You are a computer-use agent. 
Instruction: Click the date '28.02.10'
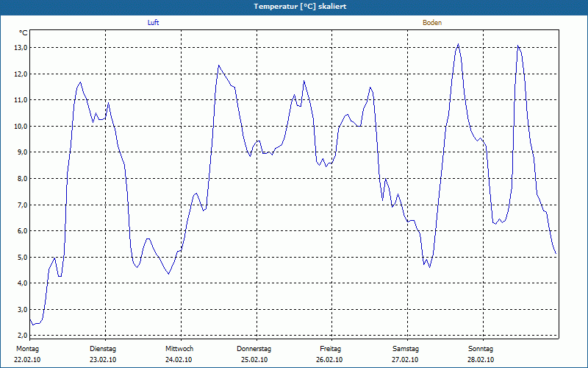click(481, 360)
